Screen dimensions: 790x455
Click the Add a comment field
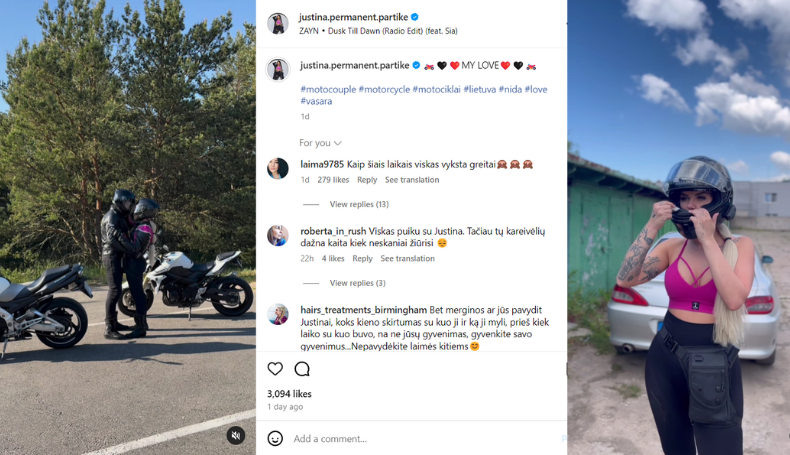(x=426, y=438)
